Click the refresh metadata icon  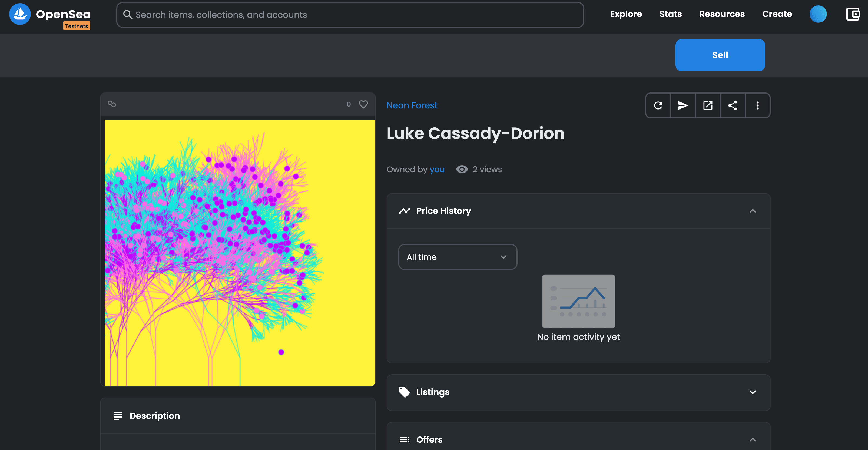(658, 105)
